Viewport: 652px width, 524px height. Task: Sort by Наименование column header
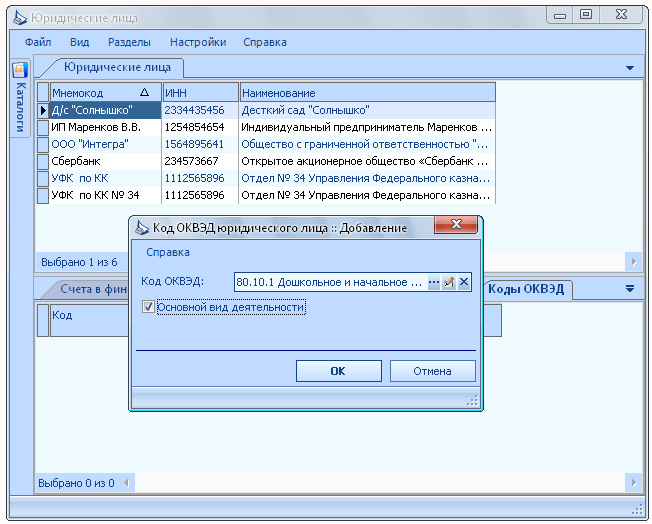click(368, 92)
